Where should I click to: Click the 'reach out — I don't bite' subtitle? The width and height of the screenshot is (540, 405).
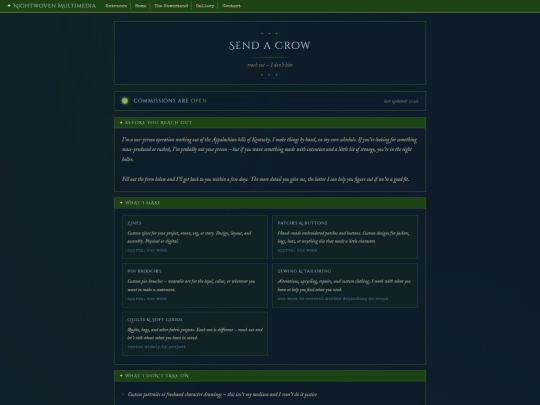tap(270, 65)
